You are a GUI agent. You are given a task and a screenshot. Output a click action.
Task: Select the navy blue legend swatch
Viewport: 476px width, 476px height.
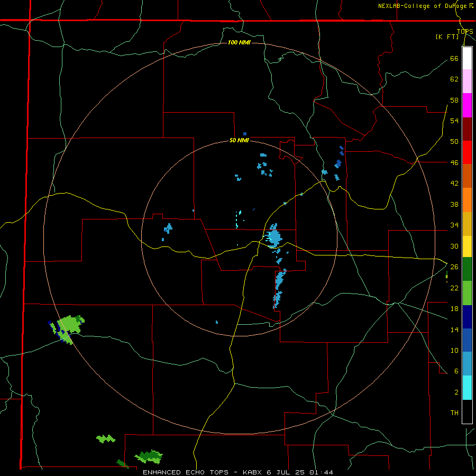467,317
